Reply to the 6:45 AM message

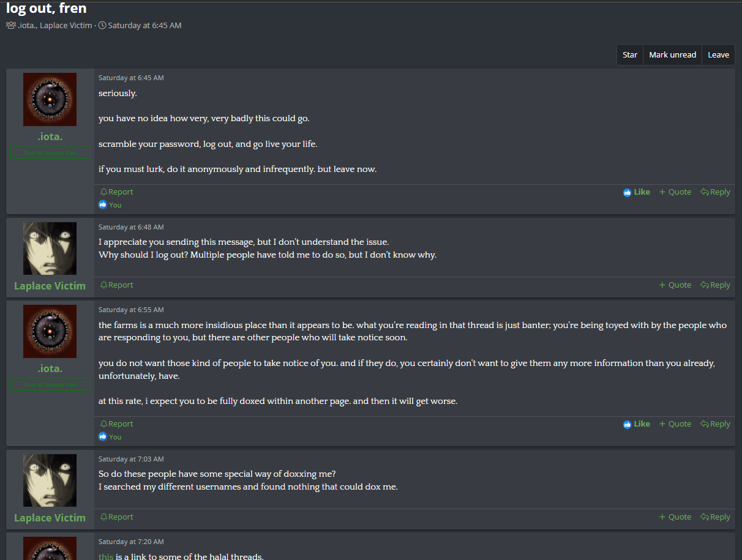pos(716,192)
